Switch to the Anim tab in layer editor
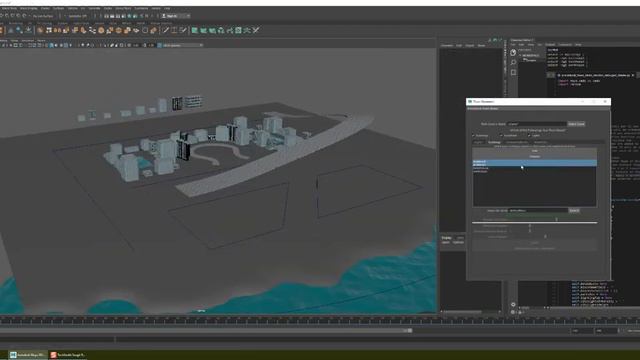 (460, 238)
